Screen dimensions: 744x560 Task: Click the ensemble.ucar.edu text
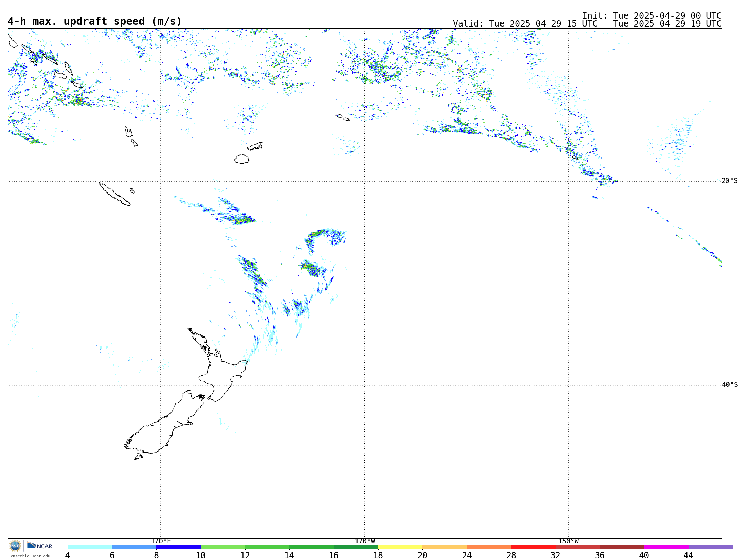31,556
